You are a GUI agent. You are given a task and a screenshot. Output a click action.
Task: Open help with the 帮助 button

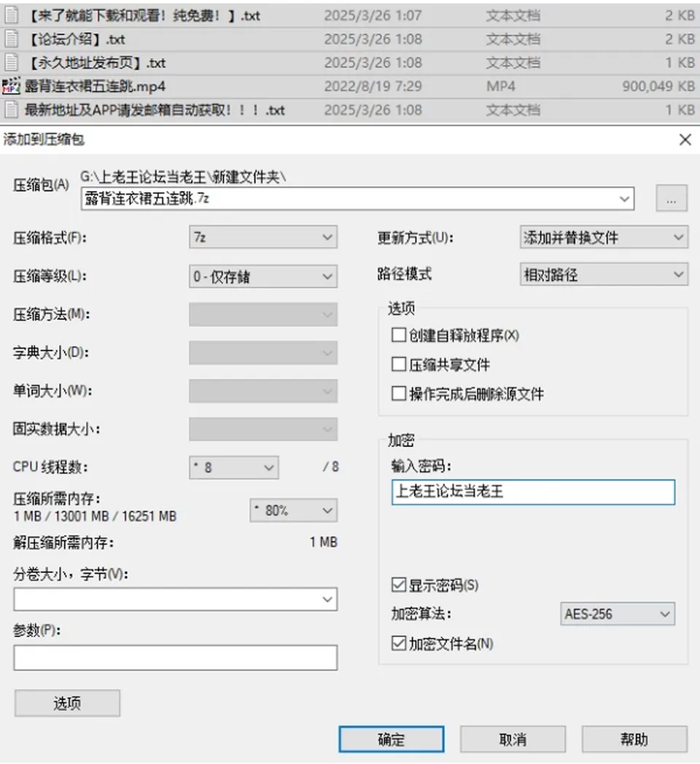tap(634, 739)
